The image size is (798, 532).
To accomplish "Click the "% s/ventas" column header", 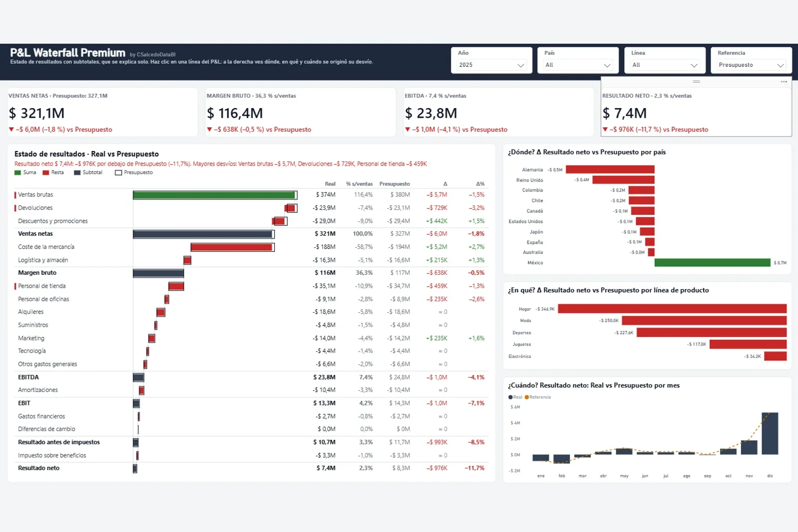I will click(359, 183).
